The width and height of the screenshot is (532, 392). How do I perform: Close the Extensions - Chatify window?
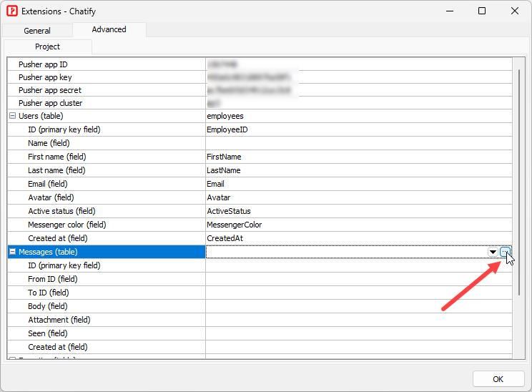click(514, 11)
